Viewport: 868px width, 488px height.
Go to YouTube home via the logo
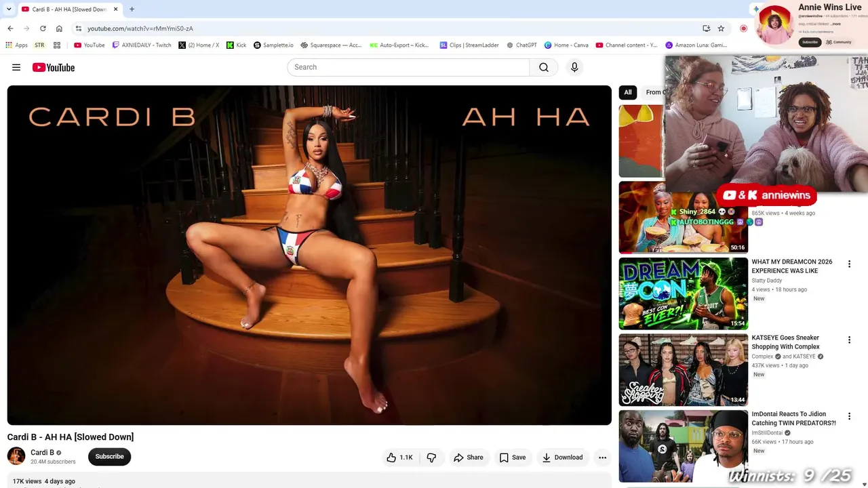coord(54,67)
